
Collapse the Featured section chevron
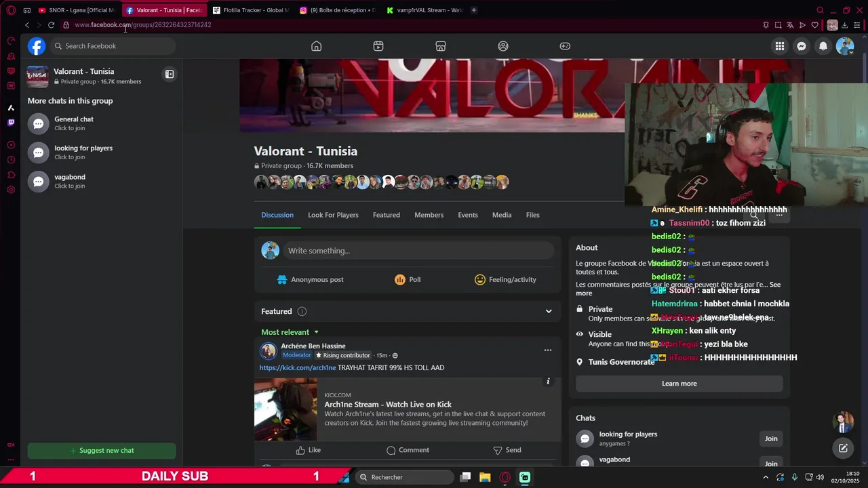pos(549,311)
